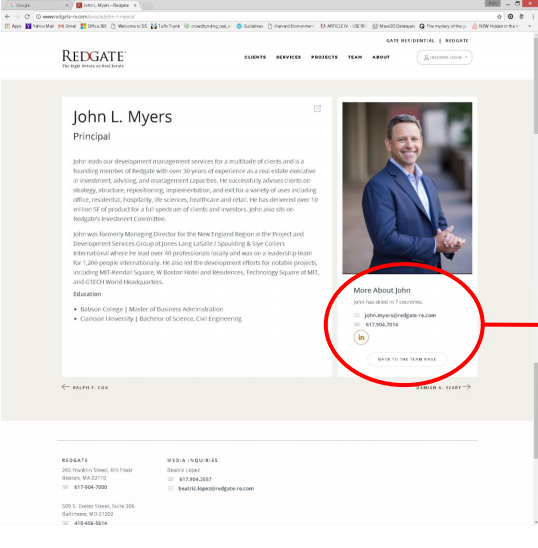
Task: Click Baltimore phone 410-456-5614
Action: (x=91, y=523)
